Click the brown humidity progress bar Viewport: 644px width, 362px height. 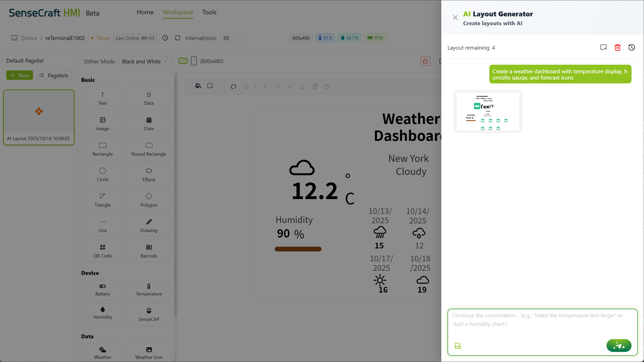click(x=298, y=249)
